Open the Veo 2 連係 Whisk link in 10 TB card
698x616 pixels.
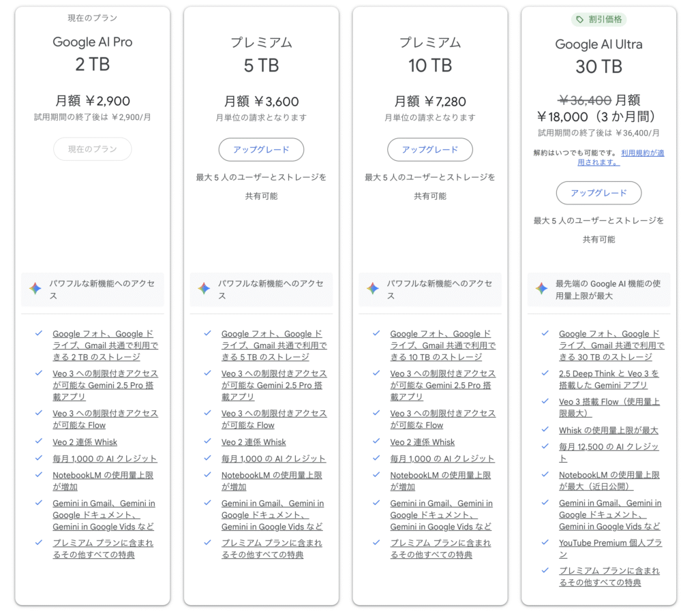pyautogui.click(x=423, y=442)
